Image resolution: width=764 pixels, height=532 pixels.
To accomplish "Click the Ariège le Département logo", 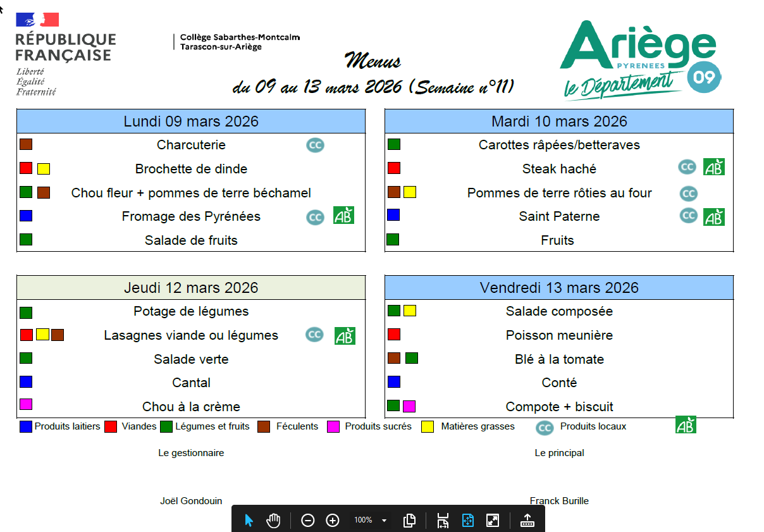I will click(639, 60).
